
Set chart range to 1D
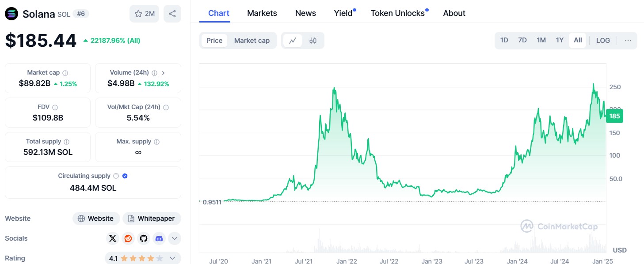(x=504, y=41)
